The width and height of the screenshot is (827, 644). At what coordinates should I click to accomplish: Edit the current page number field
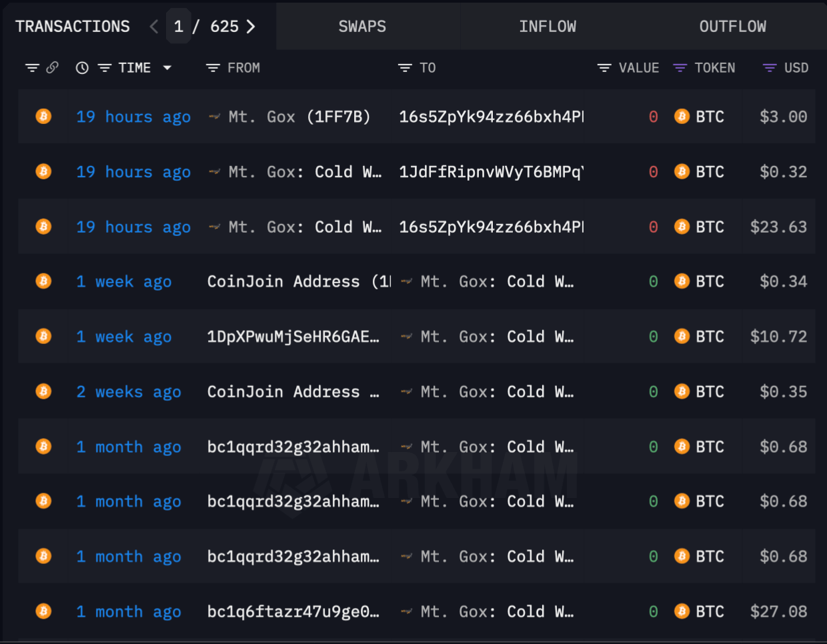coord(178,27)
